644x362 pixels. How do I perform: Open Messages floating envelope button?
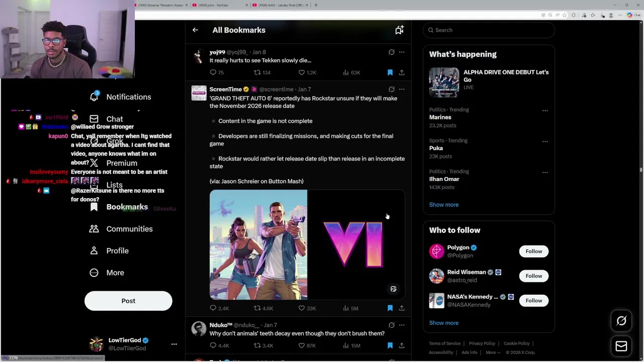click(621, 346)
